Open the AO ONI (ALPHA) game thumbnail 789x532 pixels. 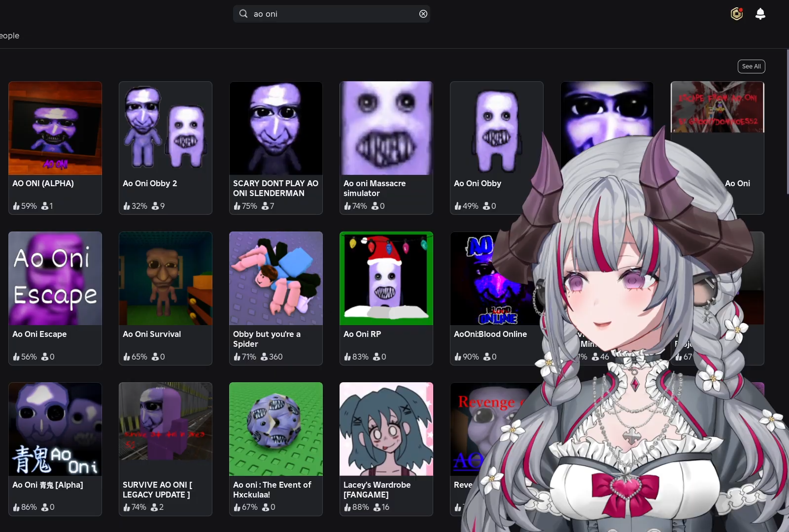(55, 128)
